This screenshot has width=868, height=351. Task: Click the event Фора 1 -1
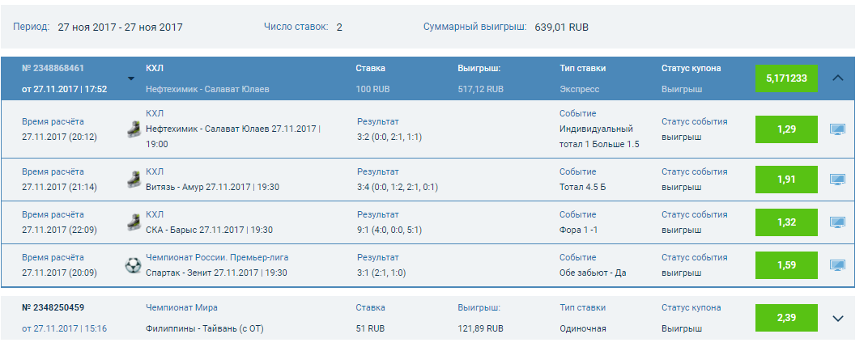click(578, 230)
